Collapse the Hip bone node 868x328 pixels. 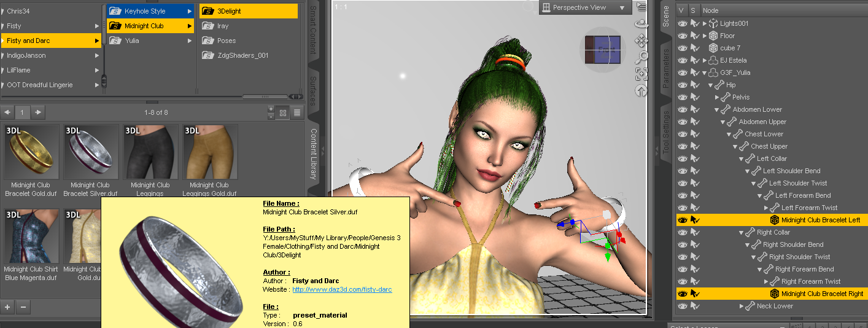point(711,85)
